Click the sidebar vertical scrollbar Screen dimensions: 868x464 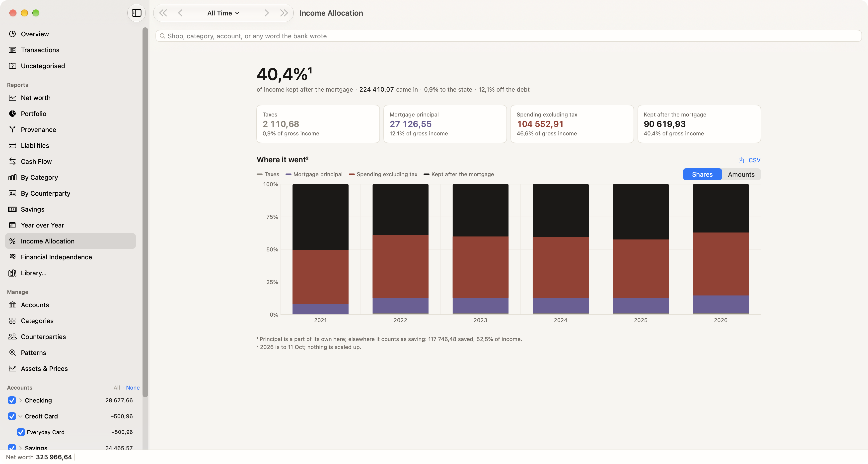(145, 212)
